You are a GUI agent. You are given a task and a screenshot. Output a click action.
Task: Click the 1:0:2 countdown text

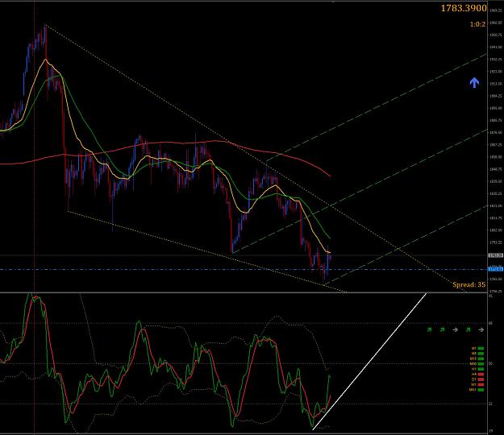[x=477, y=24]
